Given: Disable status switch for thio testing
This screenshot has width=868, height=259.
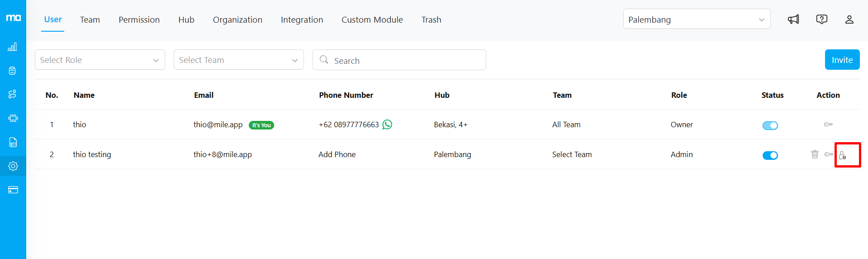Looking at the screenshot, I should point(770,155).
